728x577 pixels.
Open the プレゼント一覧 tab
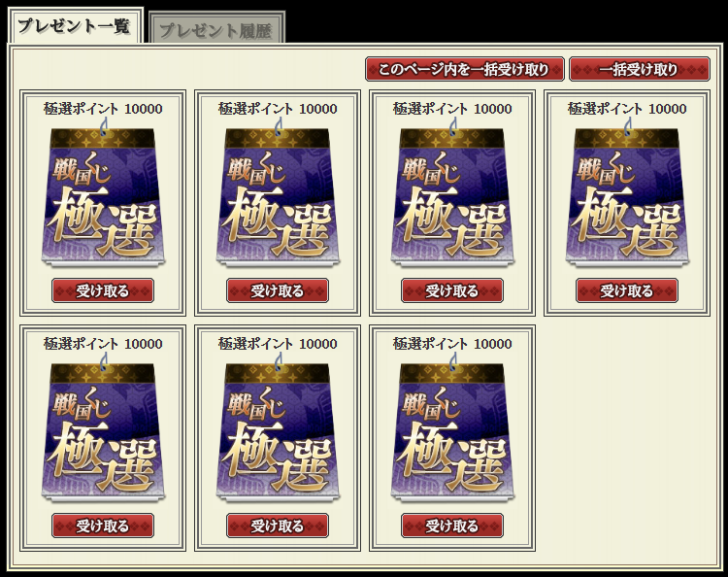pyautogui.click(x=75, y=26)
